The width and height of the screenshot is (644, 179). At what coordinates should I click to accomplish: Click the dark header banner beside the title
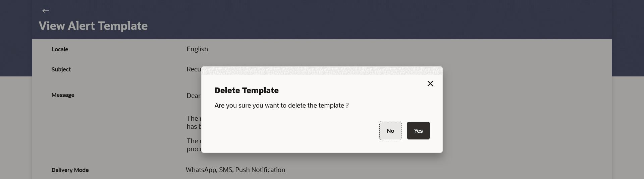pyautogui.click(x=369, y=20)
